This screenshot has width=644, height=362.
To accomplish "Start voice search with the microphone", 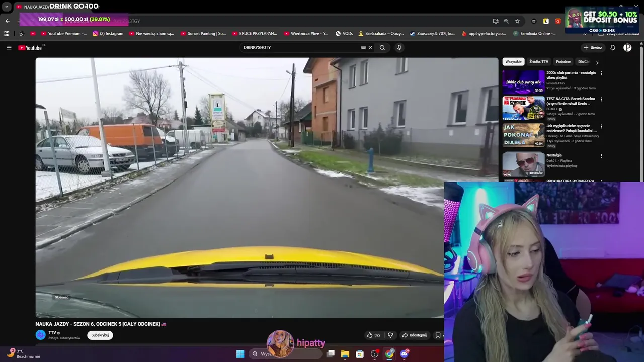I will click(399, 48).
